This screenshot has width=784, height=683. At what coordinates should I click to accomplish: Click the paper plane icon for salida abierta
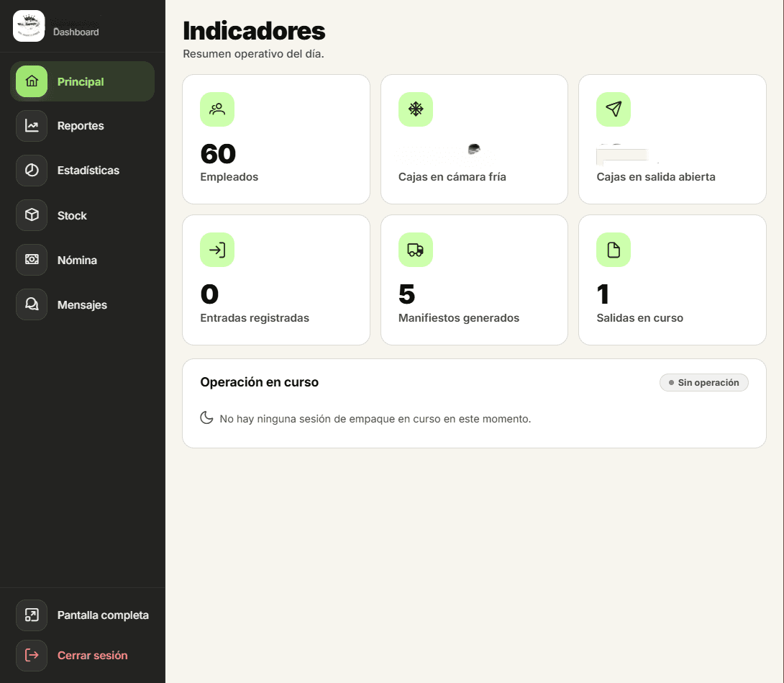pos(614,109)
